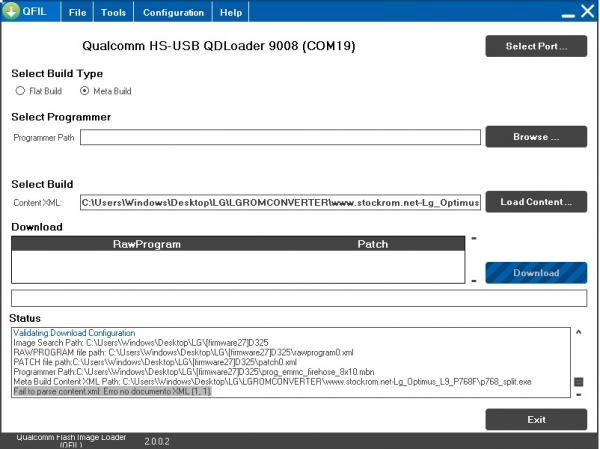Click the Load Content button
This screenshot has height=449, width=600.
pos(536,202)
